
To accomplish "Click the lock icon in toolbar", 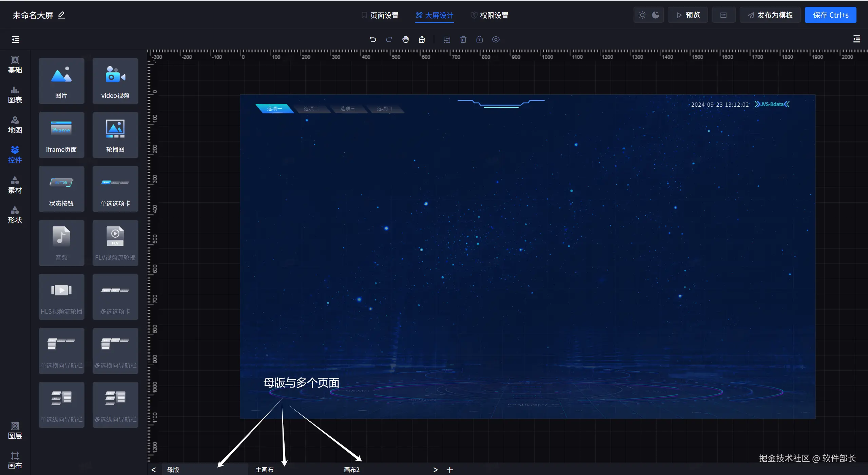I will tap(479, 39).
